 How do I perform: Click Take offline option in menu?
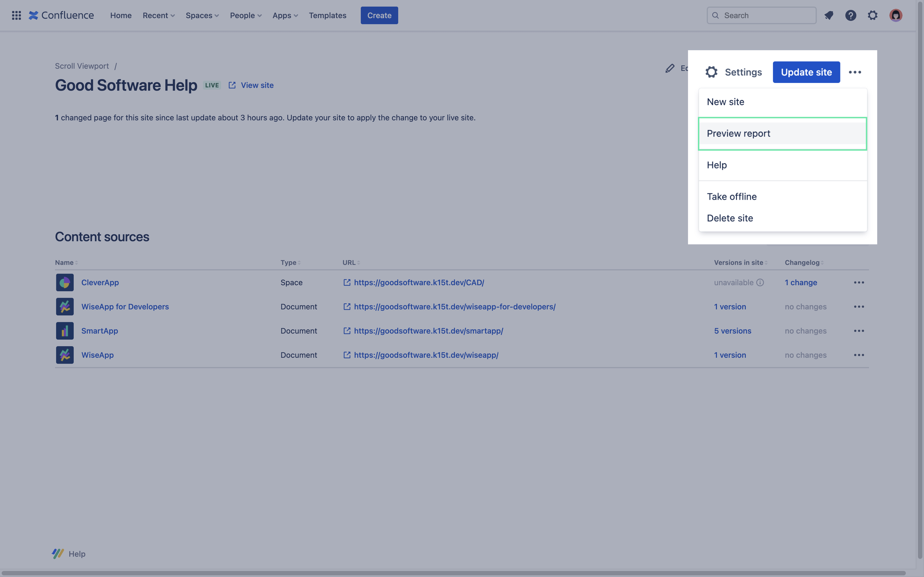[x=732, y=196]
